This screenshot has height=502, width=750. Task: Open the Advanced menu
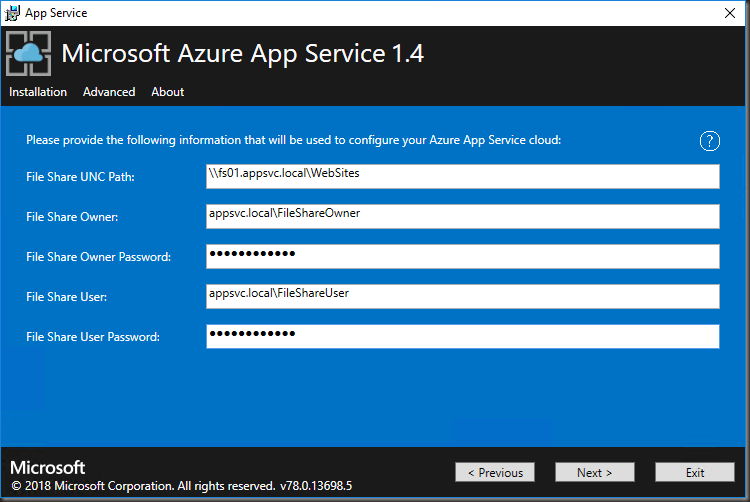[x=109, y=92]
